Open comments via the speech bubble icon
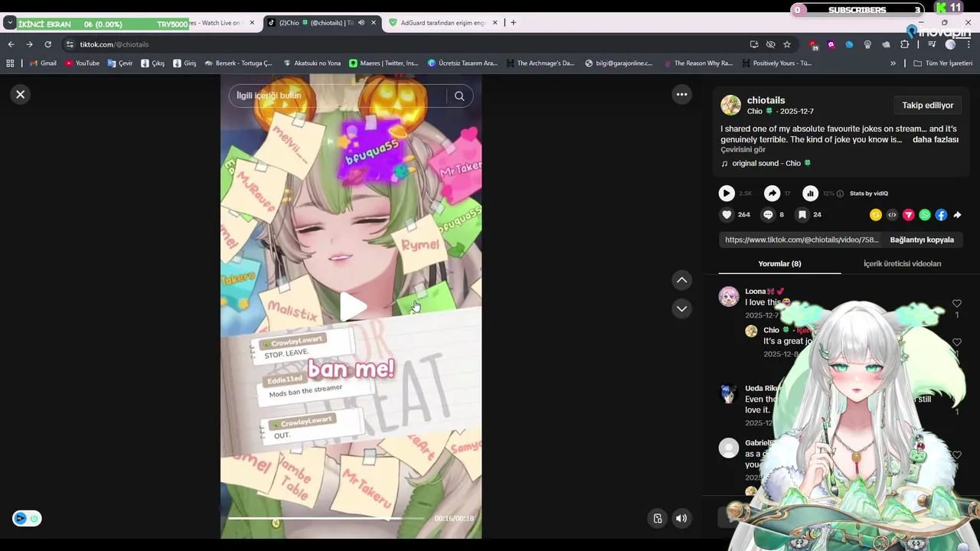 [x=768, y=214]
